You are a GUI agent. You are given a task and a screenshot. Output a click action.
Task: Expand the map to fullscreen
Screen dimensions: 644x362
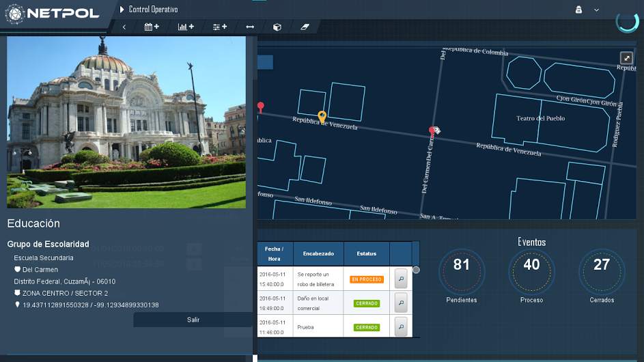[626, 58]
